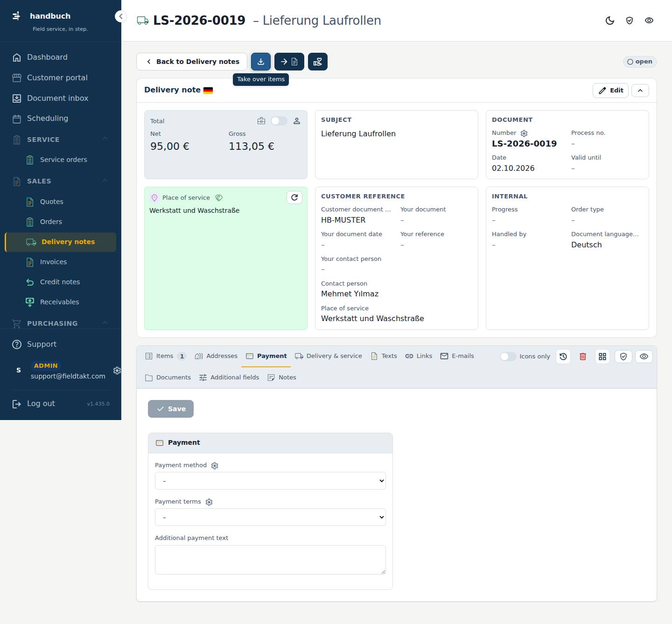Switch to the Delivery & service tab
672x624 pixels.
[329, 356]
